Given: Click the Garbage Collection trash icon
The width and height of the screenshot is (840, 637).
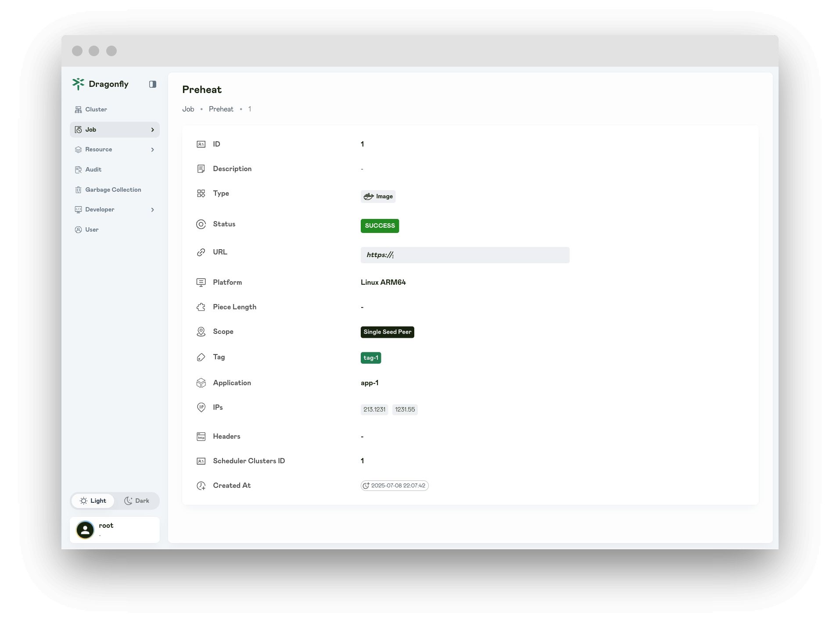Looking at the screenshot, I should 78,190.
